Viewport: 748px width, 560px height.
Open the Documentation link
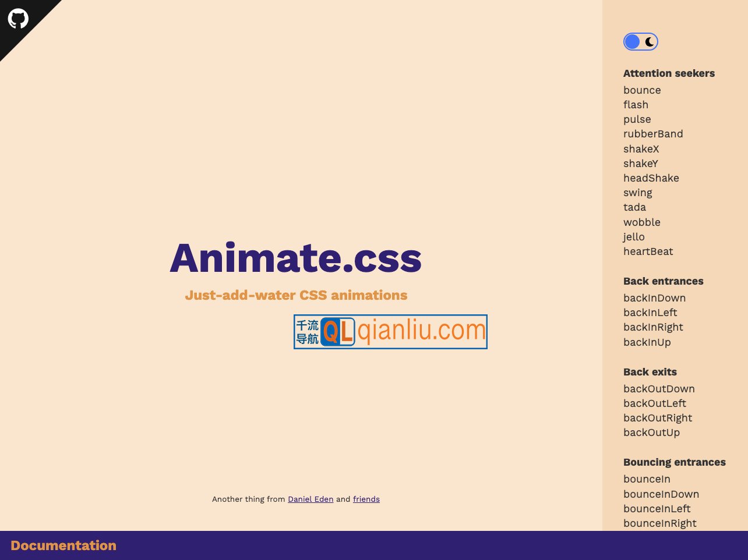(63, 545)
